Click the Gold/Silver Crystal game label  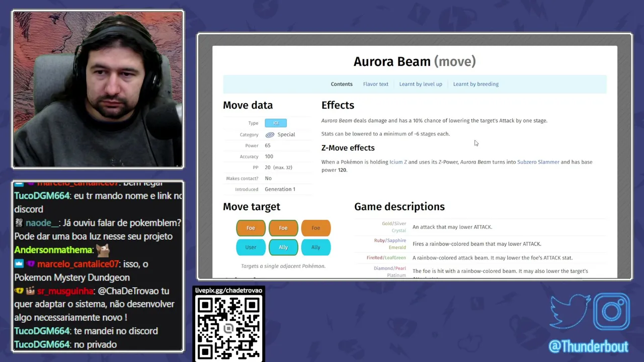394,227
